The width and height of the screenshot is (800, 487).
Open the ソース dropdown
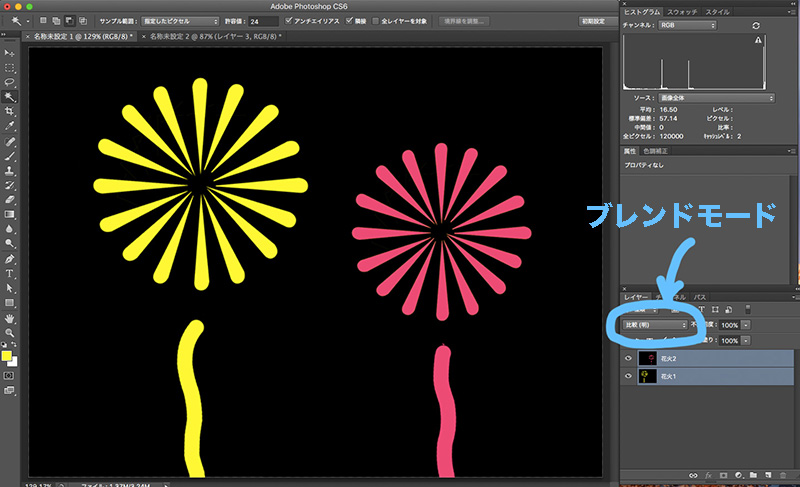pos(716,98)
